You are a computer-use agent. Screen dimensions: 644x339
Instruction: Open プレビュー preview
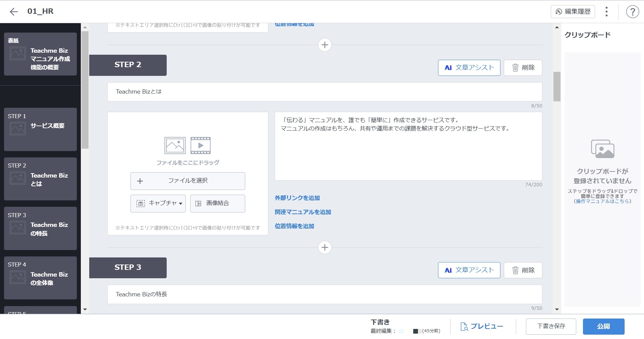tap(482, 327)
